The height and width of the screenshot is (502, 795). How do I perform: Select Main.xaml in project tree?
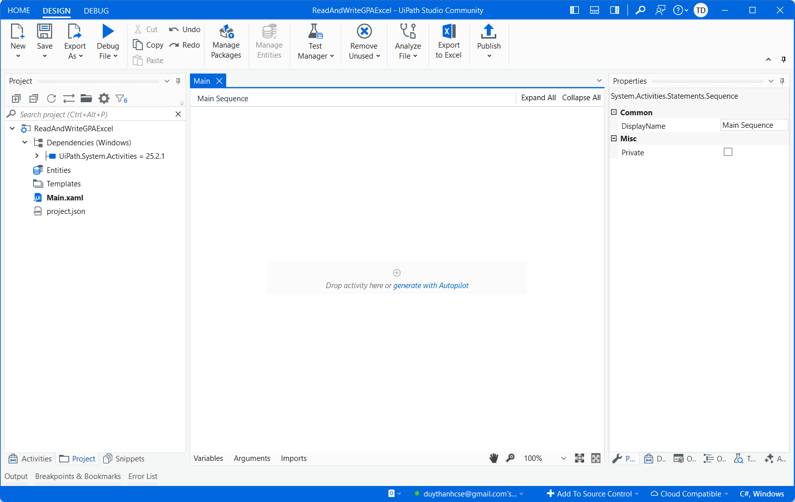(x=65, y=198)
